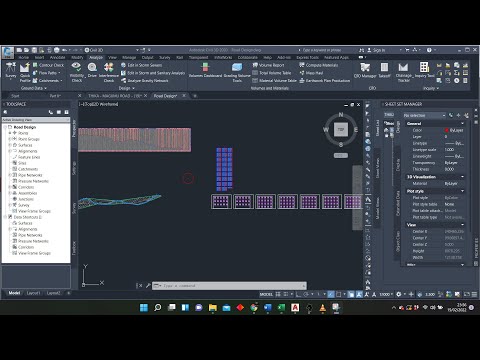Open the Visibility Check tool

[77, 71]
